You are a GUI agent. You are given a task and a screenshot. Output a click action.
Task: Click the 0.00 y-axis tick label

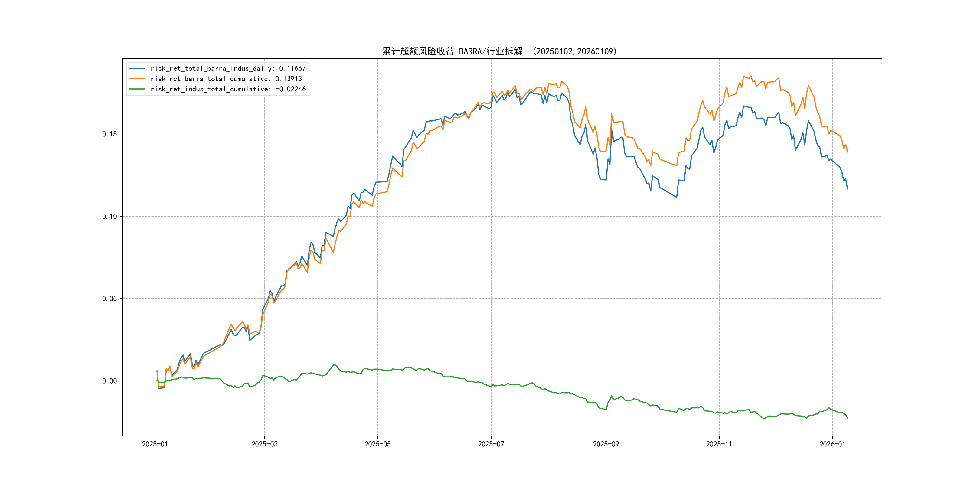pyautogui.click(x=109, y=381)
